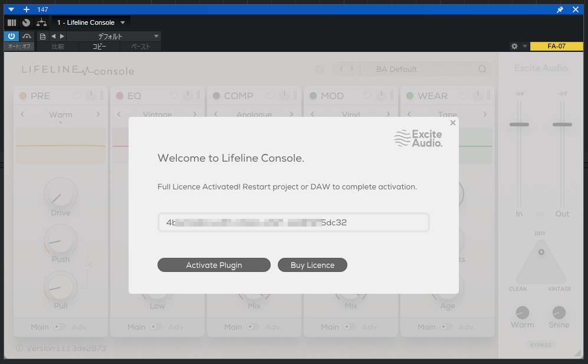The width and height of the screenshot is (588, 364).
Task: Pin the plugin window
Action: 560,9
